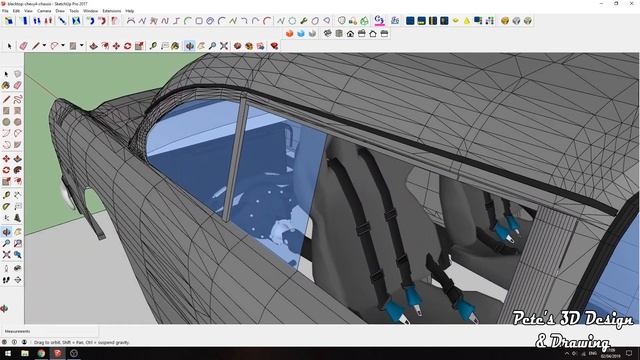The width and height of the screenshot is (640, 360).
Task: Return to the Previous camera view
Action: [x=18, y=255]
